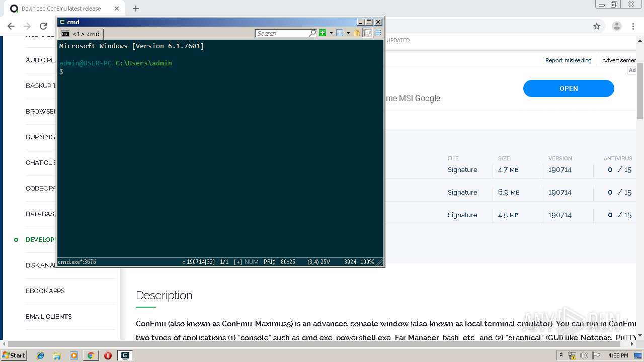Open Windows Explorer folder from taskbar
This screenshot has height=362, width=644.
pos(57,355)
